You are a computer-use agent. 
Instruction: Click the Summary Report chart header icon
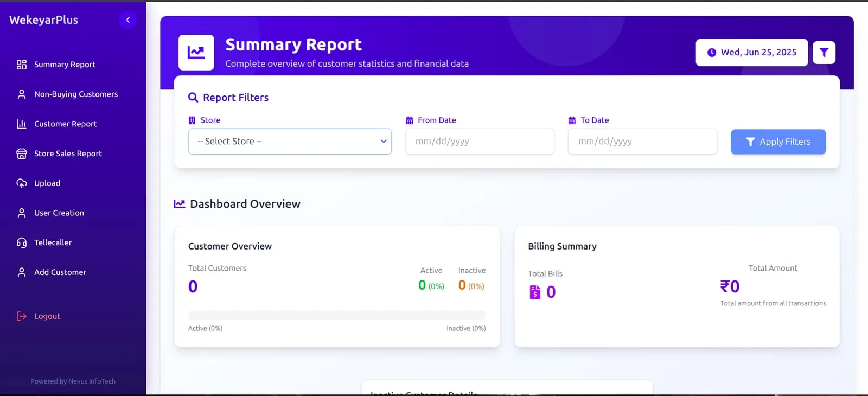tap(196, 53)
